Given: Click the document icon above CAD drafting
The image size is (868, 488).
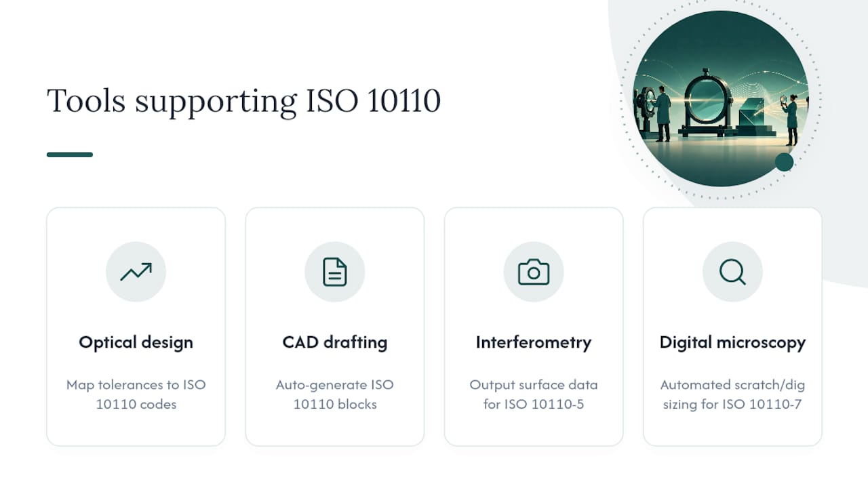Looking at the screenshot, I should [335, 272].
